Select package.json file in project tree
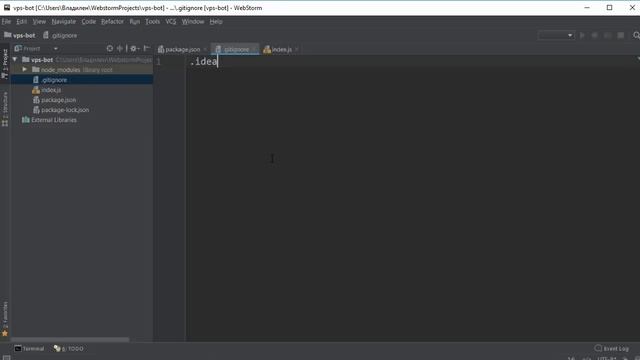 (82, 100)
